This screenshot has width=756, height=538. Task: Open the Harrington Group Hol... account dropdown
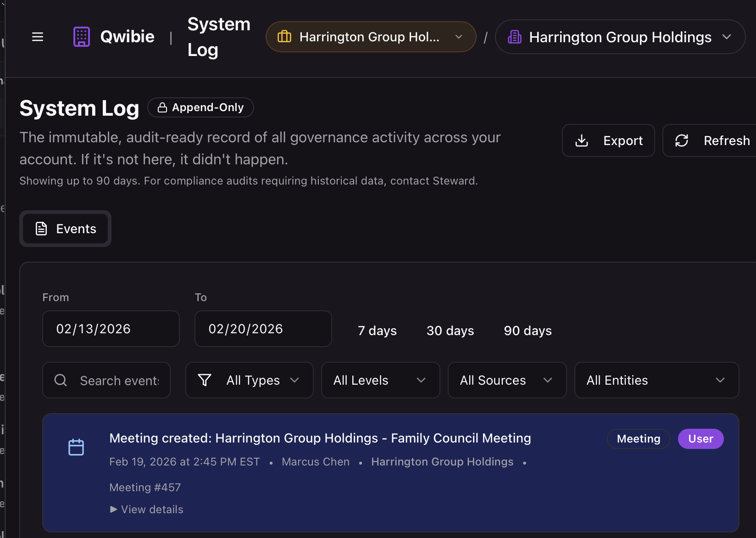371,37
